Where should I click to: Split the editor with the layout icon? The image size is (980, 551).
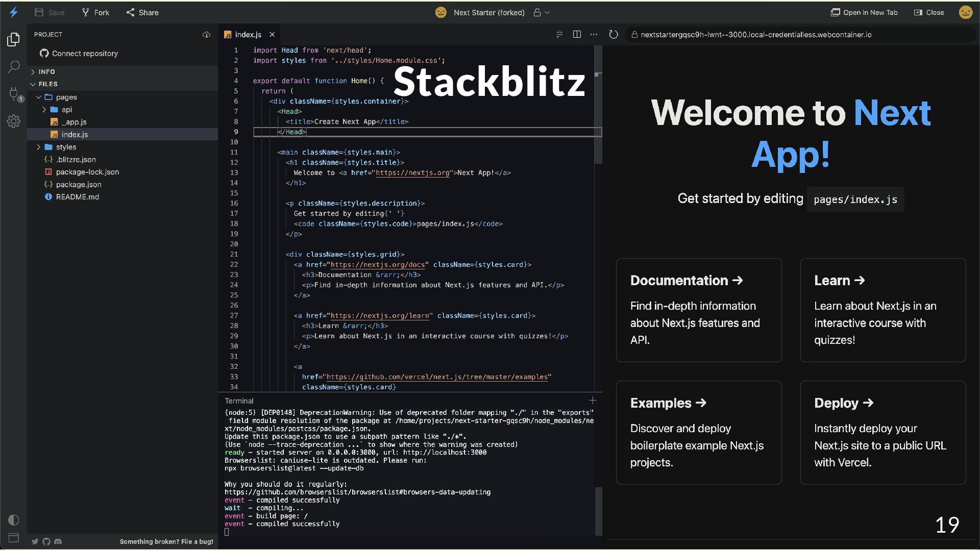click(577, 35)
